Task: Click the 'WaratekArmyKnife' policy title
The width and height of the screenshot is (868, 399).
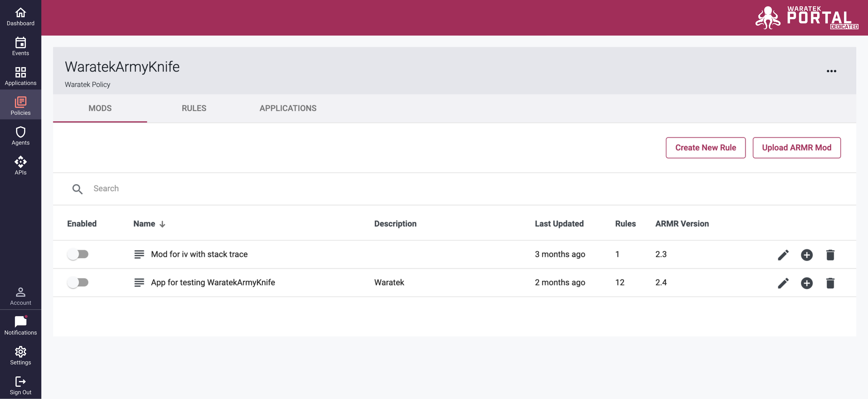Action: tap(122, 67)
